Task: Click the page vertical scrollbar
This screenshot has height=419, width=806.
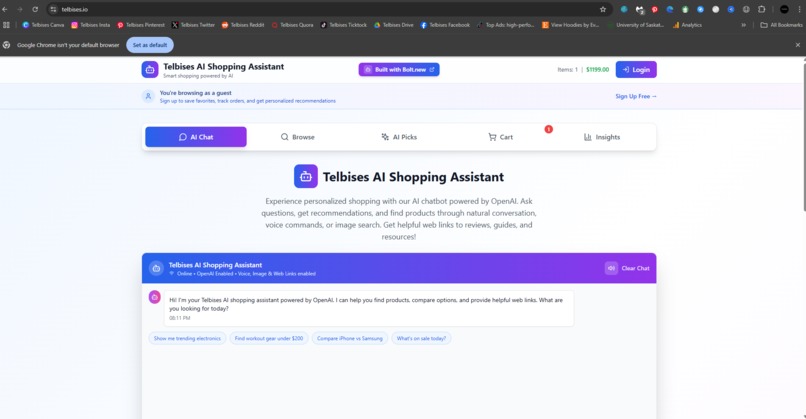Action: pos(803,136)
